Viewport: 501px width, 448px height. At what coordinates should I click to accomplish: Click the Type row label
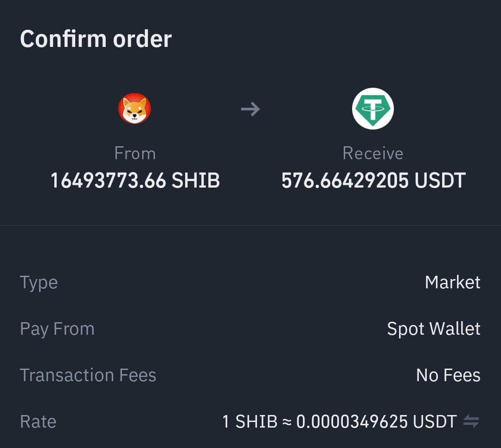point(39,283)
